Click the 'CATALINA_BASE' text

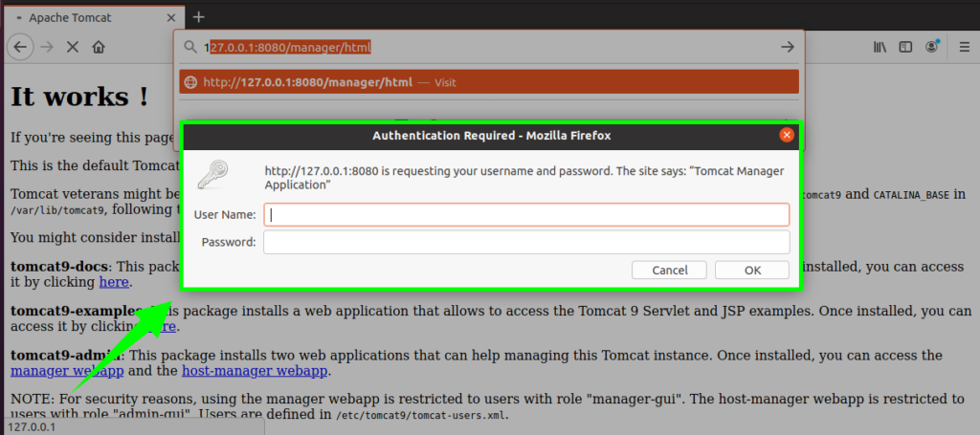(912, 194)
